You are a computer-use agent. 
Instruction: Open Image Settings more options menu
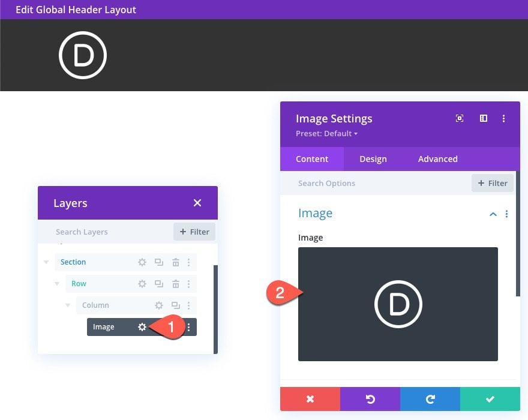coord(504,119)
